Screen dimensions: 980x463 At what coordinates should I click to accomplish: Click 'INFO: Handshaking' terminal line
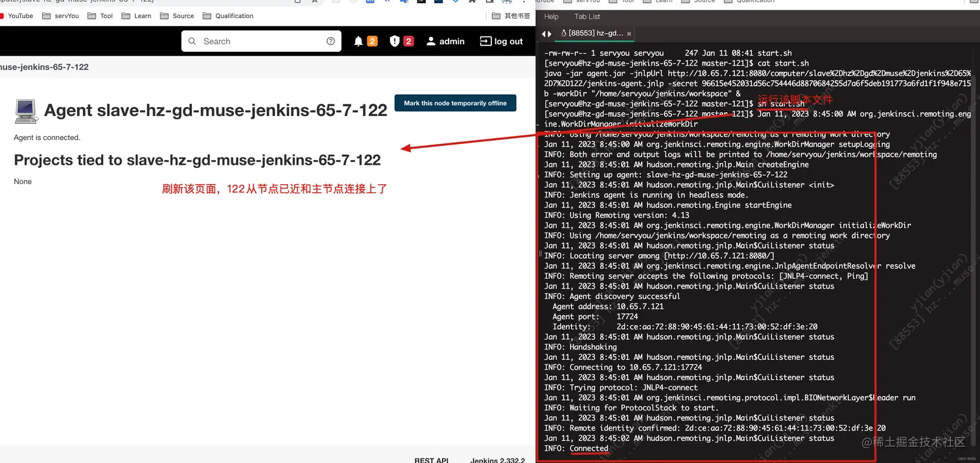[580, 347]
